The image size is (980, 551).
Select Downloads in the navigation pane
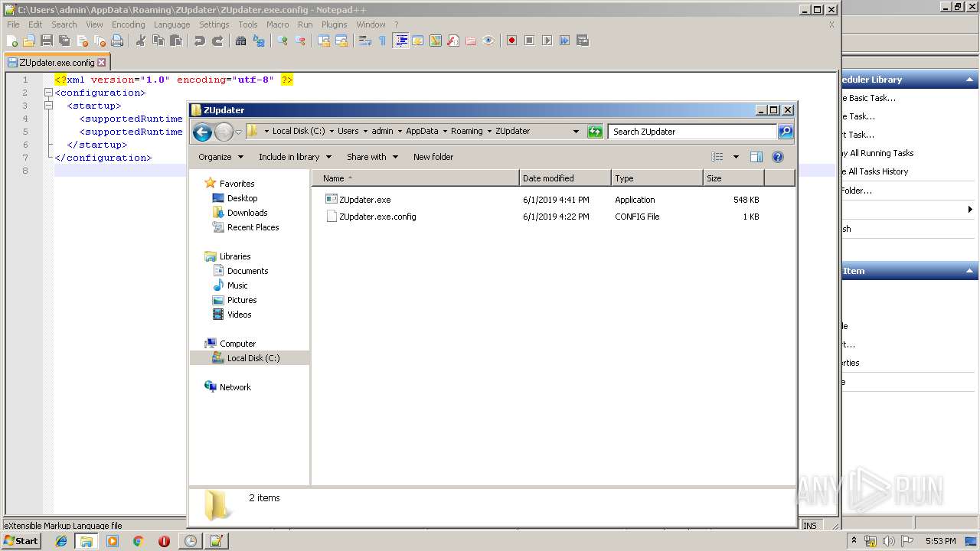(247, 213)
